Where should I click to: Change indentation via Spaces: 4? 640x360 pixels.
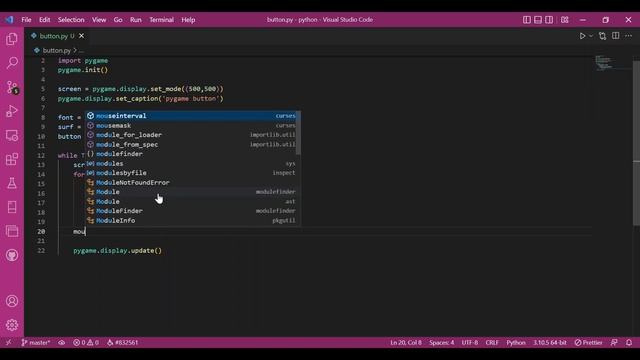coord(441,342)
